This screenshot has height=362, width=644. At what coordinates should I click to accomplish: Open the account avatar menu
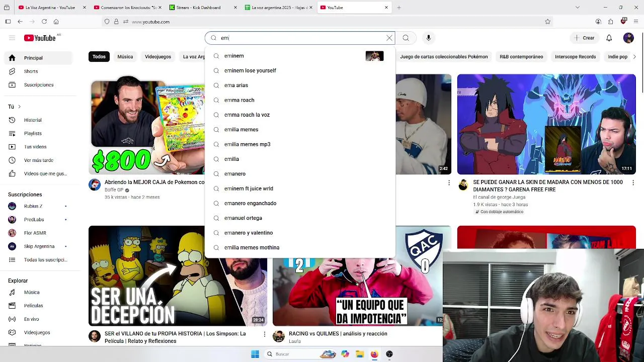click(x=628, y=38)
